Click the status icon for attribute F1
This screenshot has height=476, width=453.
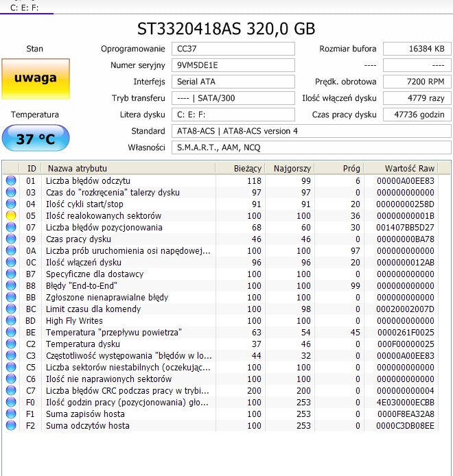(x=11, y=414)
